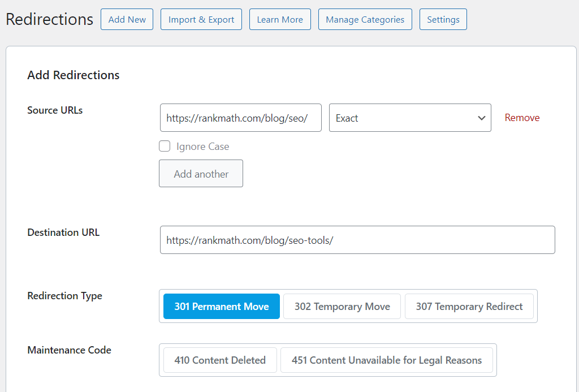Select 410 Content Deleted maintenance code

coord(220,360)
